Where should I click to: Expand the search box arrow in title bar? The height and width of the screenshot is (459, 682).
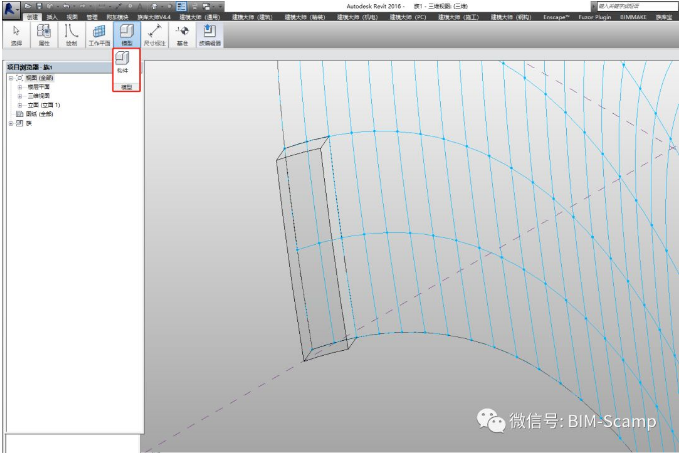click(x=594, y=6)
